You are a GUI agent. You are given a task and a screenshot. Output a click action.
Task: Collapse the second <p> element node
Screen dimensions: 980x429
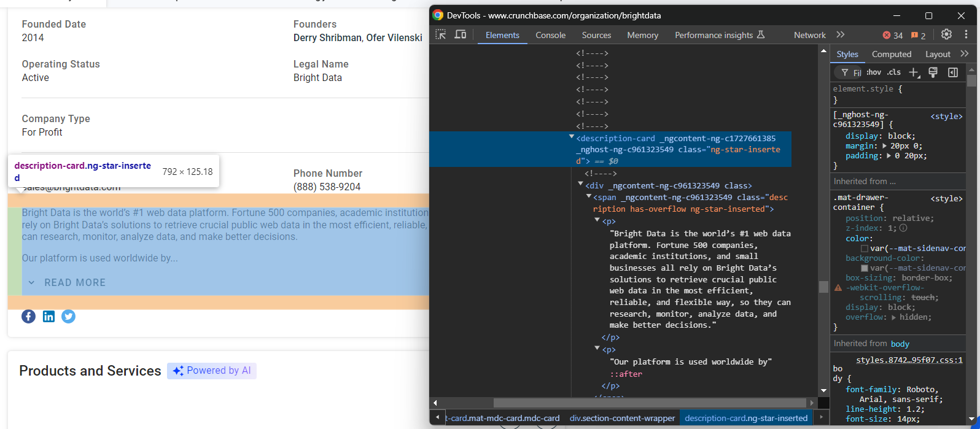pos(597,348)
